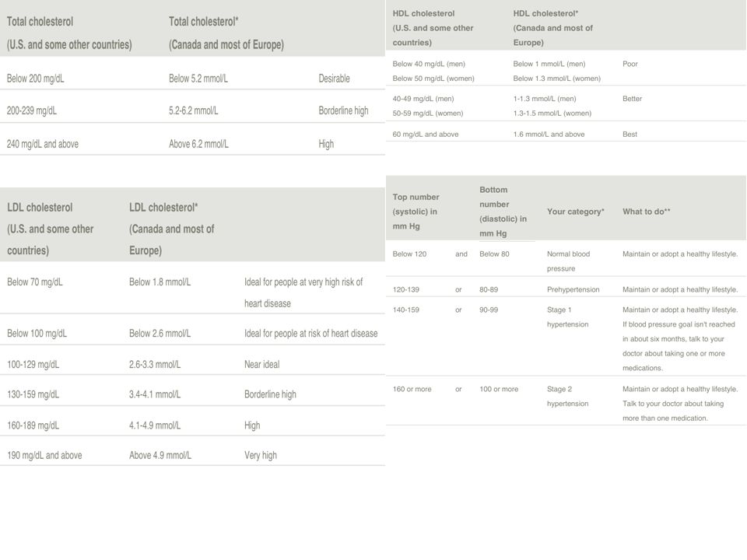The width and height of the screenshot is (747, 560).
Task: Select the '140-159' systolic value
Action: click(x=406, y=310)
